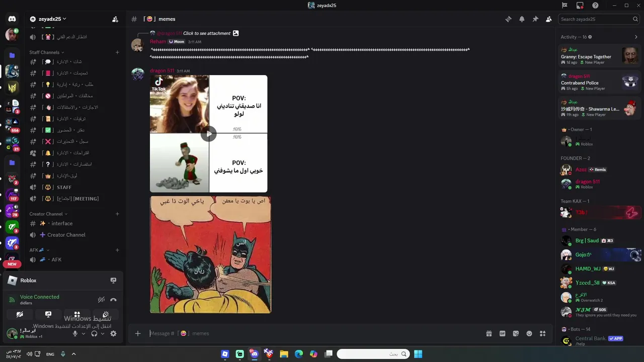Open notification settings bell icon

(x=522, y=19)
